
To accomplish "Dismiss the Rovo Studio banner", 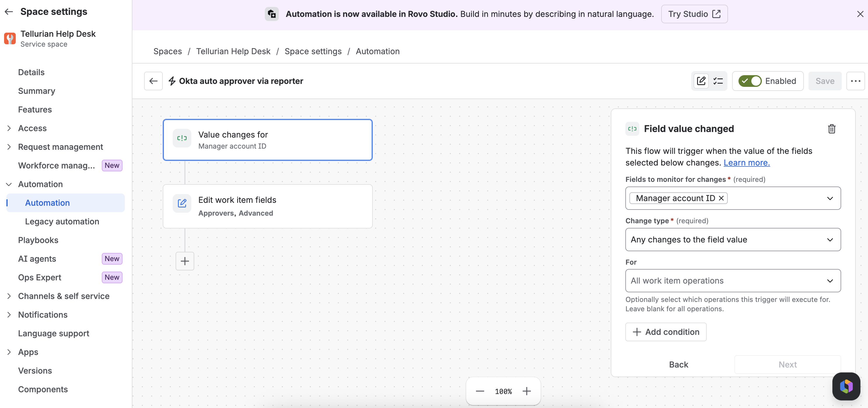I will point(860,14).
